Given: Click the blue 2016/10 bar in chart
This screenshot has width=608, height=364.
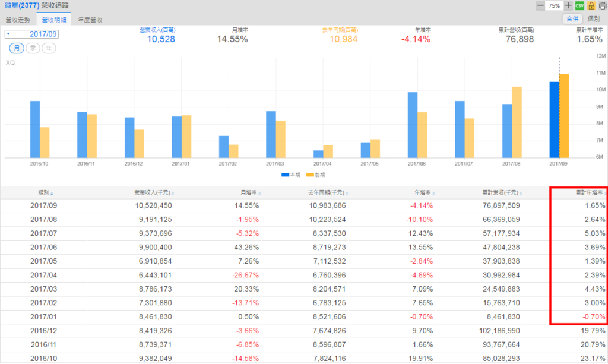Looking at the screenshot, I should [35, 129].
